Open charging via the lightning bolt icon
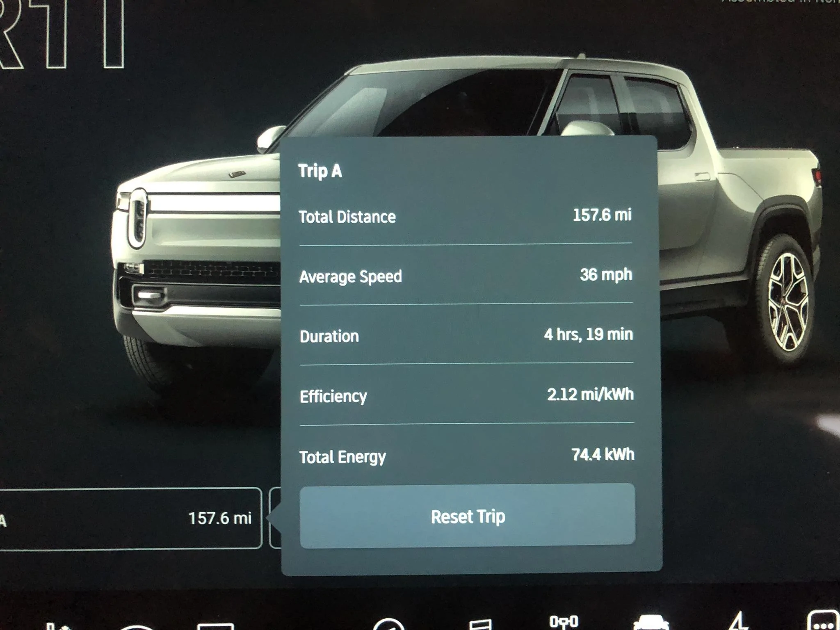840x630 pixels. coord(739,620)
